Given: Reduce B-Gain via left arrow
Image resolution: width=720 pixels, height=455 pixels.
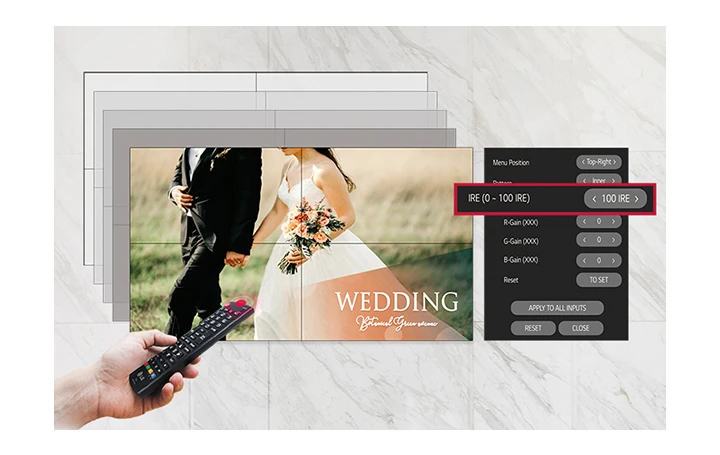Looking at the screenshot, I should pyautogui.click(x=583, y=260).
